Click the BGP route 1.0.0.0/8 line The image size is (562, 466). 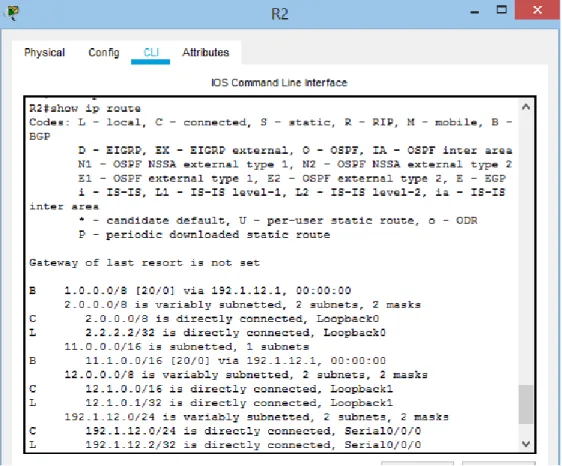point(190,291)
